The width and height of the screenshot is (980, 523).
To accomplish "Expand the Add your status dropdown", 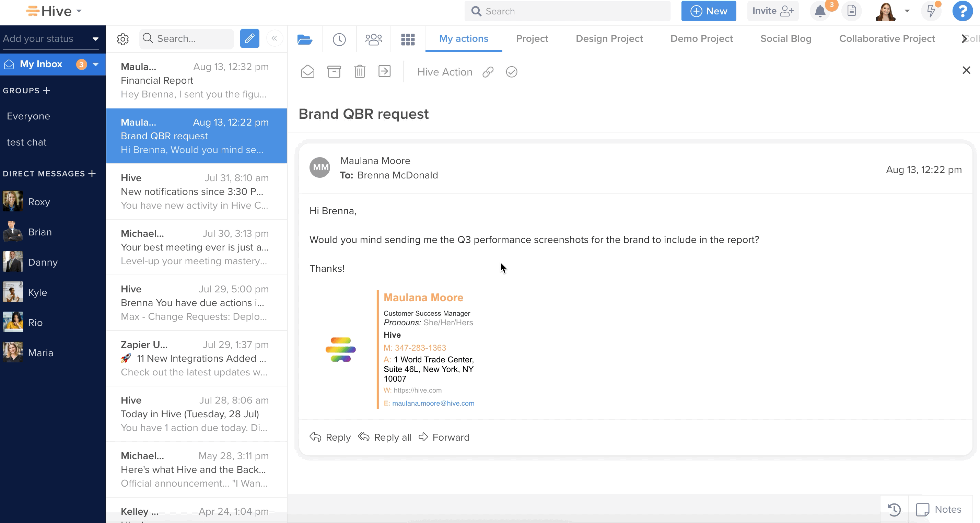I will click(x=95, y=39).
